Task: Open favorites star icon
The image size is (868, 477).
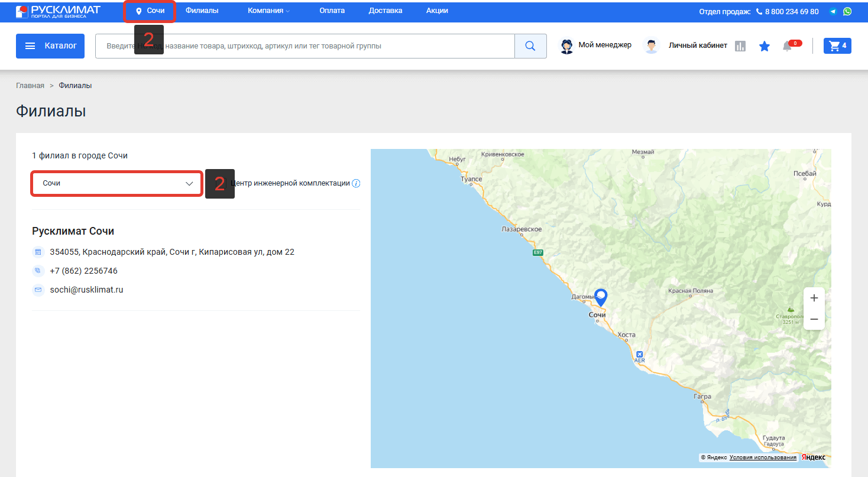Action: tap(765, 46)
